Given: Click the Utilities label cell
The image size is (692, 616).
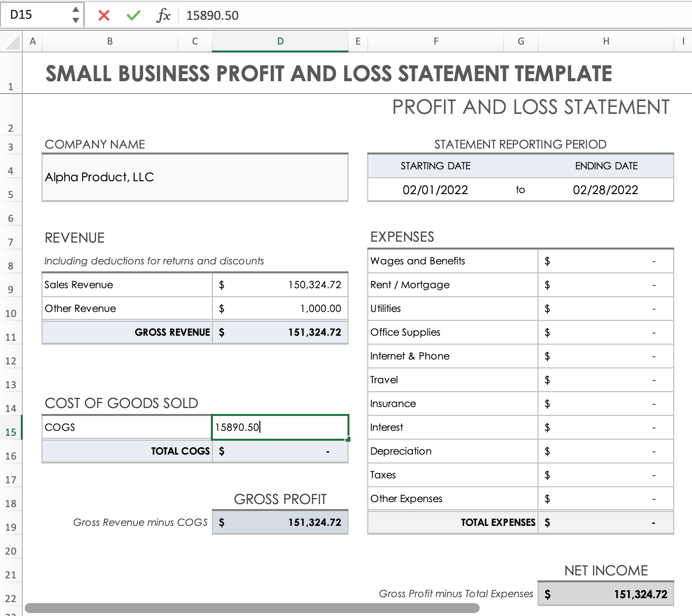Looking at the screenshot, I should coord(453,308).
